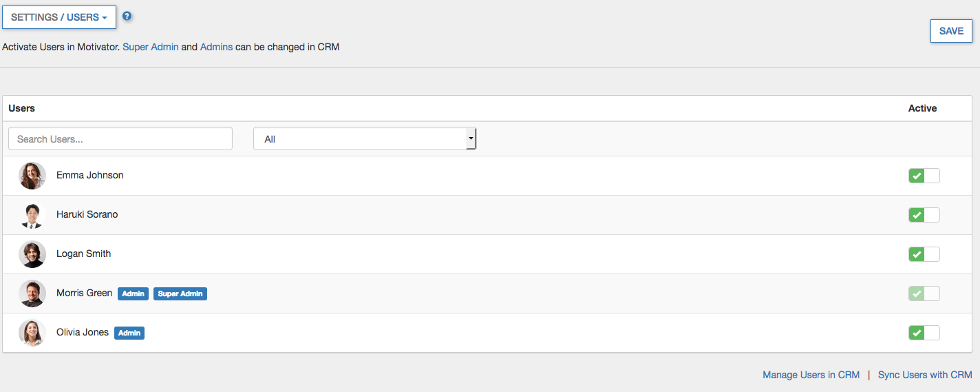
Task: Open the Settings / Users dropdown menu
Action: [x=59, y=17]
